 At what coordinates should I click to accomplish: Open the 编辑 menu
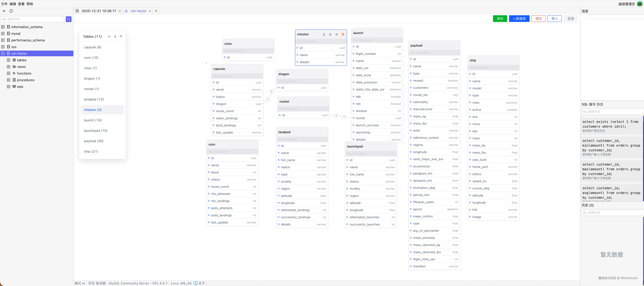pyautogui.click(x=13, y=4)
